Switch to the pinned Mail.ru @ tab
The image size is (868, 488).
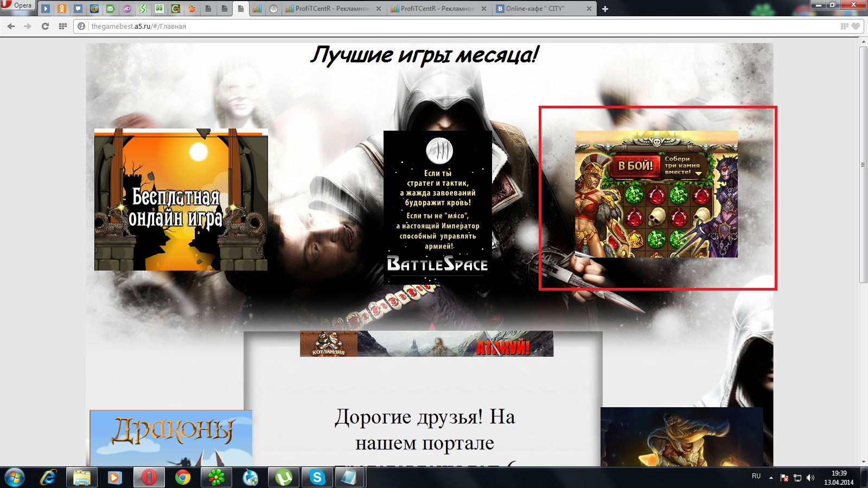click(x=94, y=9)
